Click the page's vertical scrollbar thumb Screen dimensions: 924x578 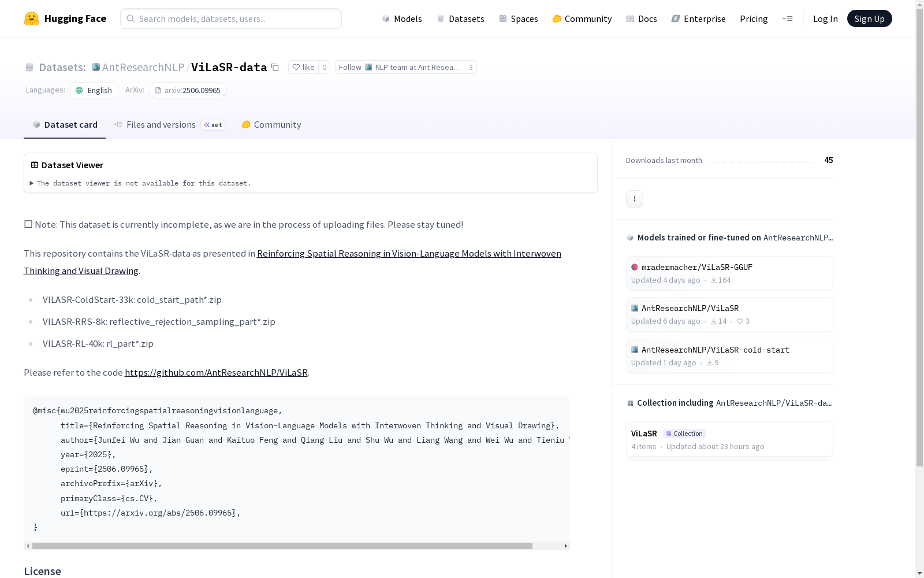point(919,237)
